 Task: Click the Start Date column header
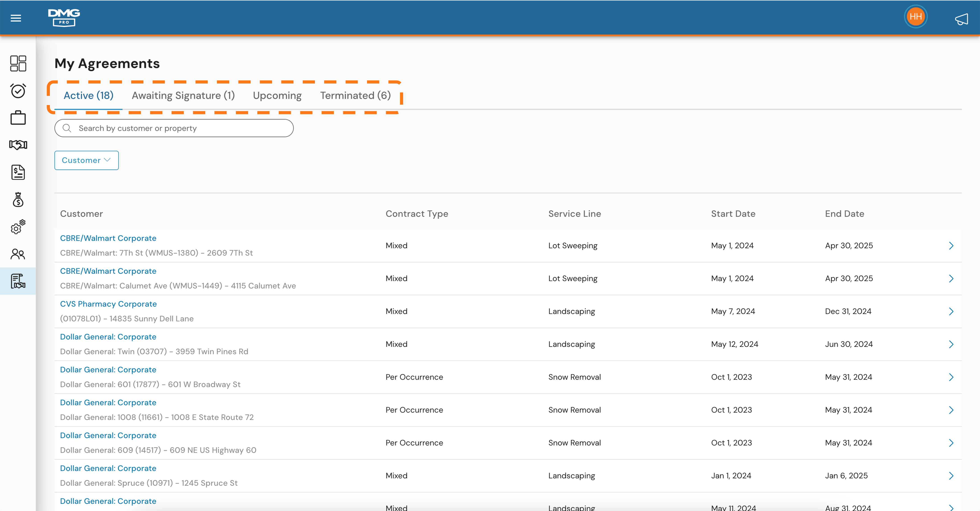(733, 214)
